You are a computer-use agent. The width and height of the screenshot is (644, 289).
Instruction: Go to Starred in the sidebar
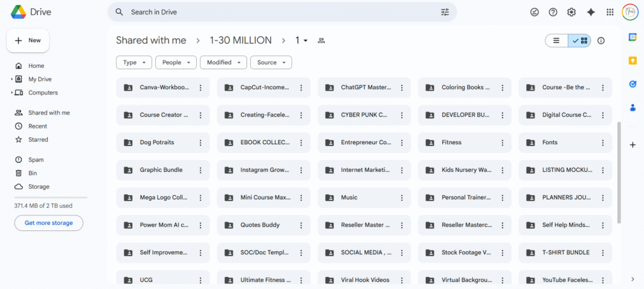click(38, 140)
